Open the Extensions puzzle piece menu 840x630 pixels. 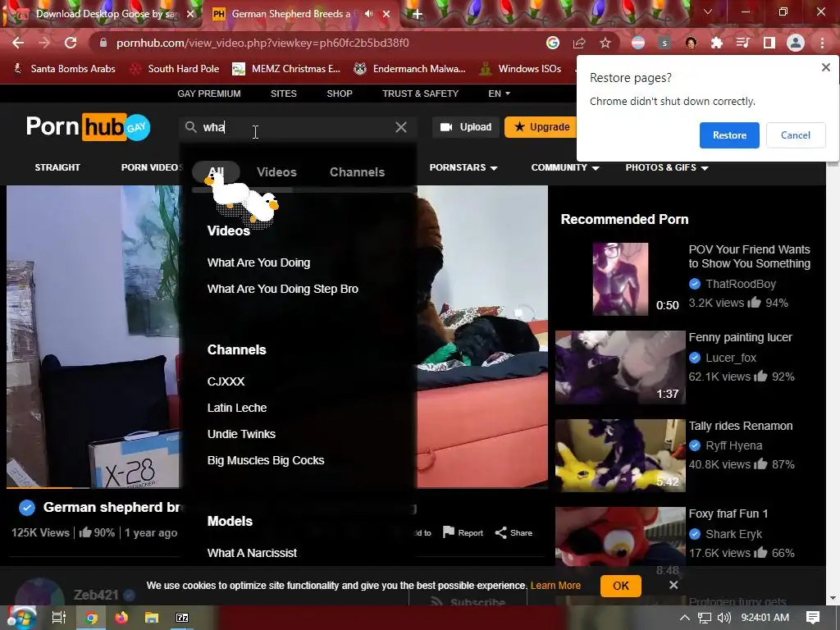717,43
